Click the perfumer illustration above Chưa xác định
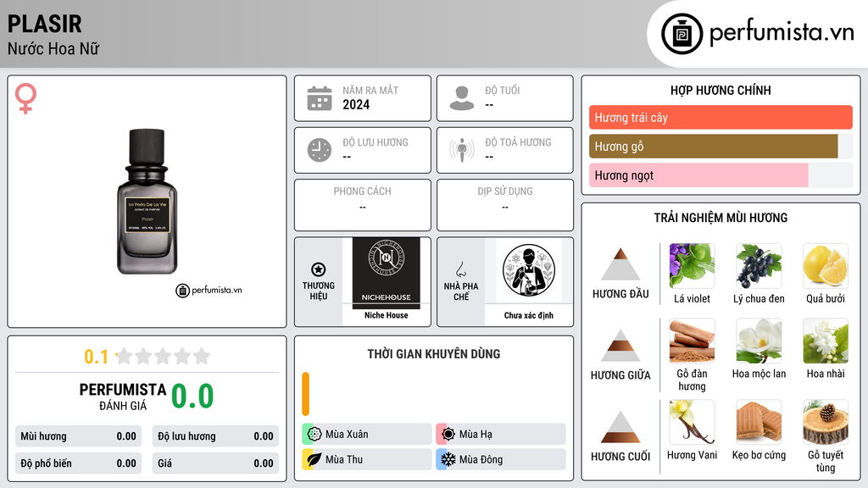The height and width of the screenshot is (488, 868). 529,270
